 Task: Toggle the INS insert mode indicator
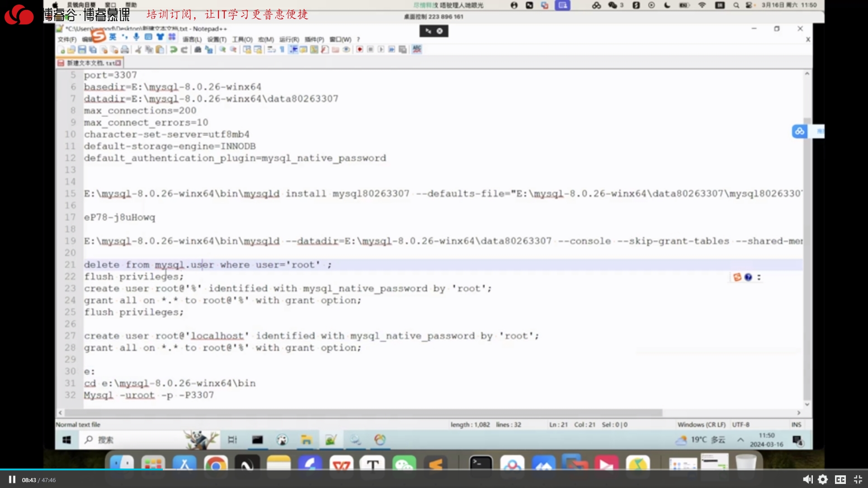[x=796, y=425]
